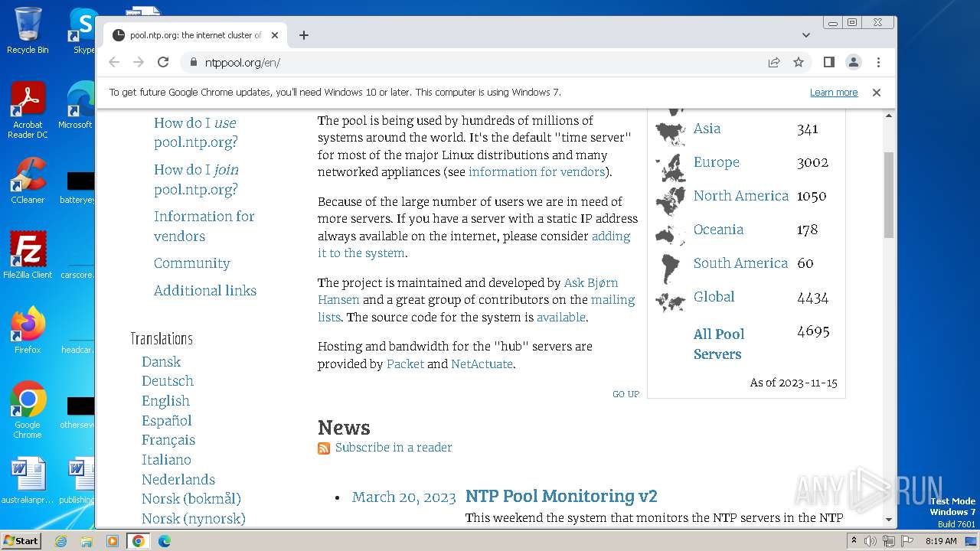
Task: Open the FileZilla Client desktop shortcut
Action: pos(28,255)
